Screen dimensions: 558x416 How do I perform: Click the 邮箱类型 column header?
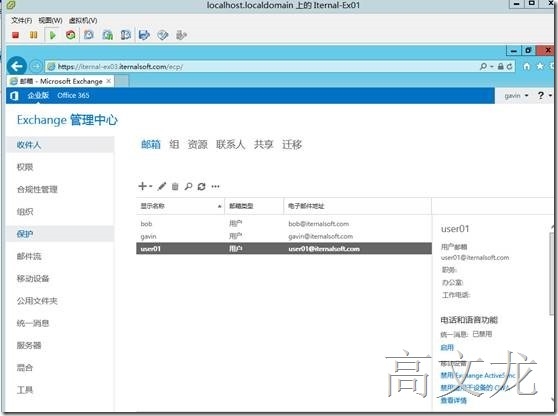tap(254, 206)
